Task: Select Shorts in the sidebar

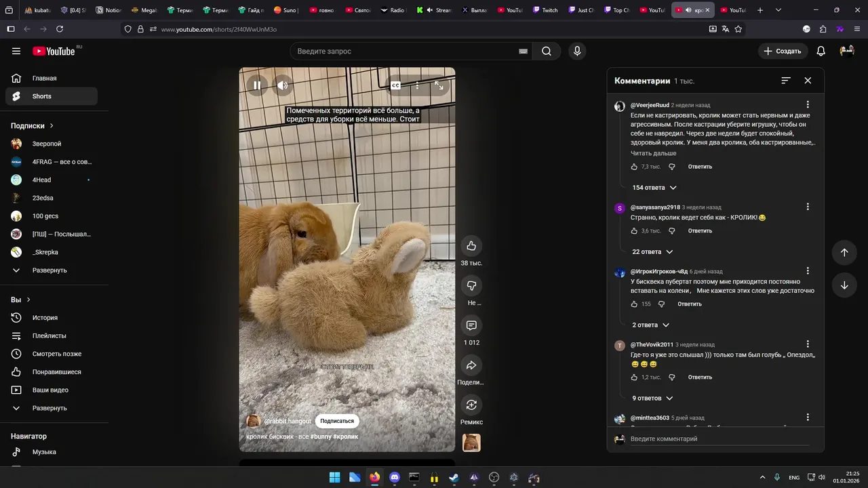Action: [x=52, y=96]
